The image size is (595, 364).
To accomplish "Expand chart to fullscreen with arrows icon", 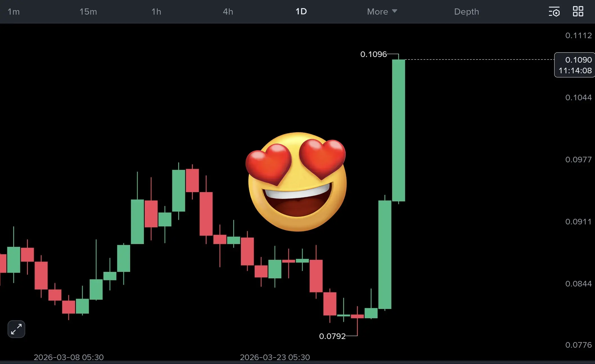I will point(16,329).
